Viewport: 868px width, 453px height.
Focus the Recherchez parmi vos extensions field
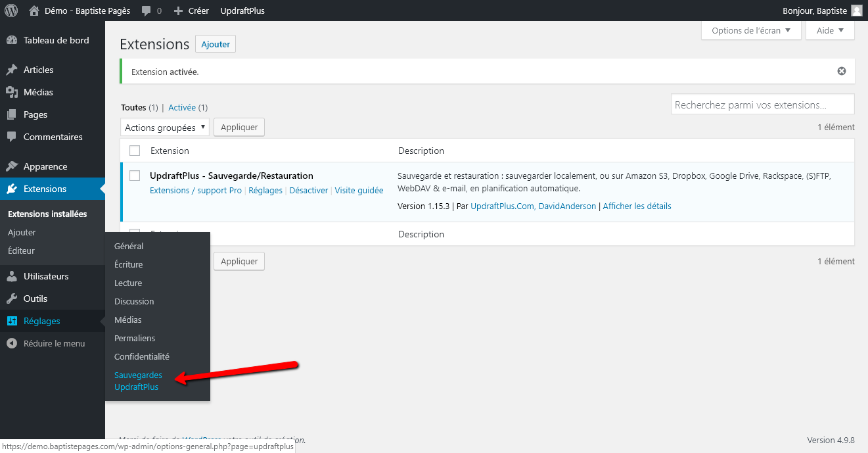point(763,105)
